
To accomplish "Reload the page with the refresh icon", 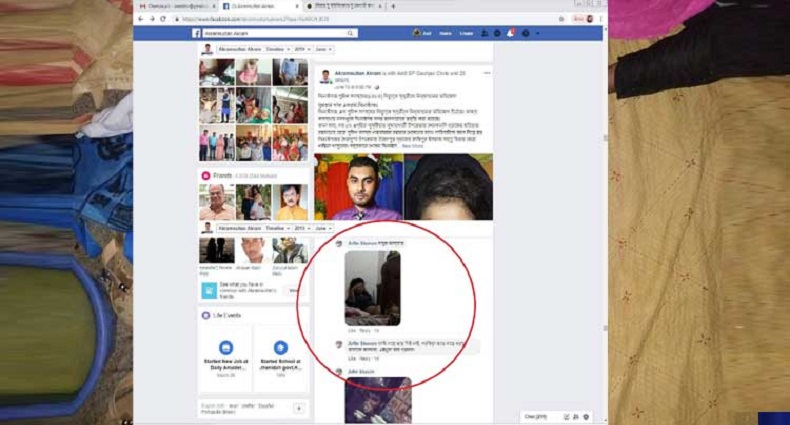I will pyautogui.click(x=164, y=19).
